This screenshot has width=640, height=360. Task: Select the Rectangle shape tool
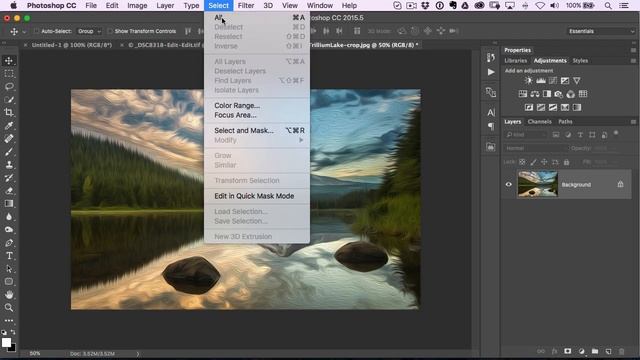coord(9,282)
